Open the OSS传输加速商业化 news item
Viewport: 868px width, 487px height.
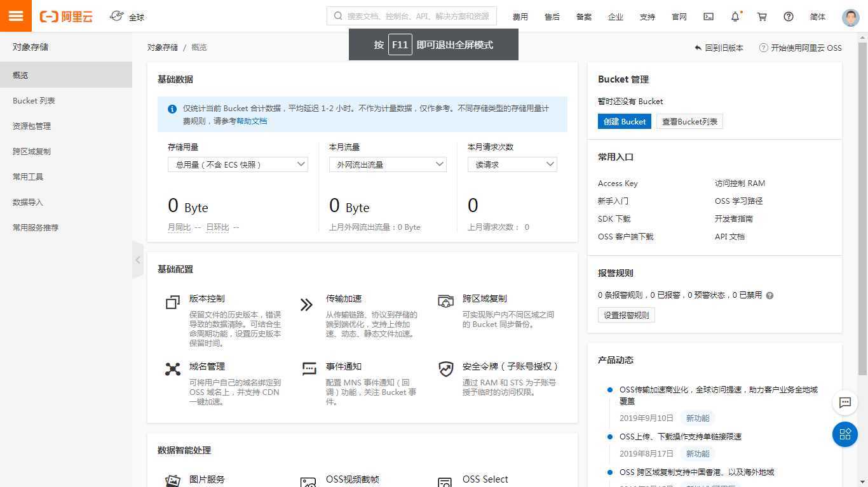pyautogui.click(x=719, y=395)
